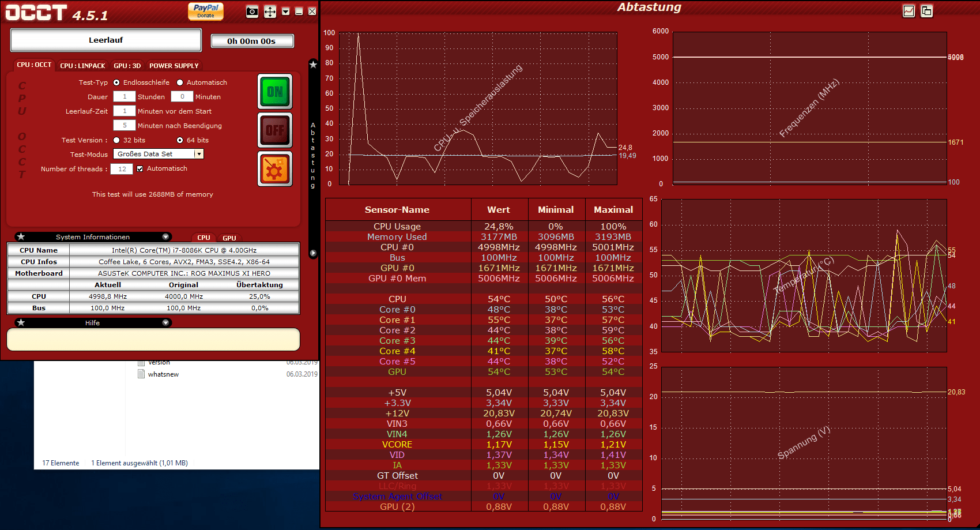Screen dimensions: 980x530
Task: Click the Memory Used sensor row name
Action: click(x=397, y=237)
